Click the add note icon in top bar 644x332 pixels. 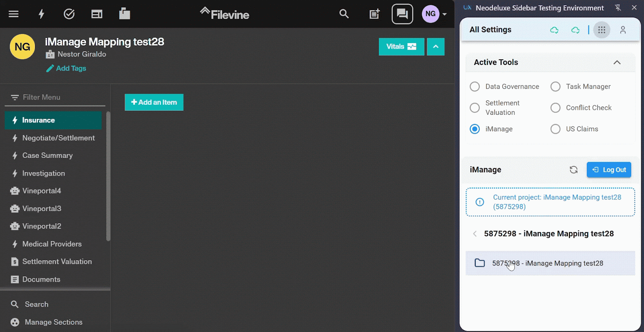point(374,14)
